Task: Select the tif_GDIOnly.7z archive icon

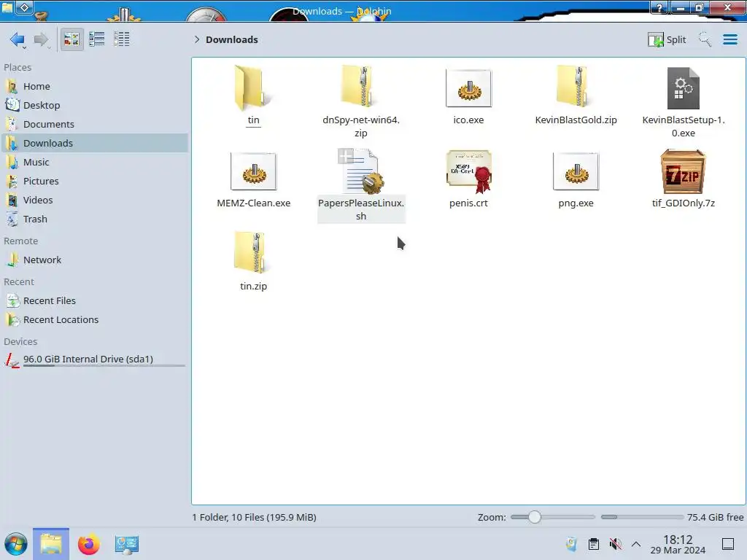Action: 683,171
